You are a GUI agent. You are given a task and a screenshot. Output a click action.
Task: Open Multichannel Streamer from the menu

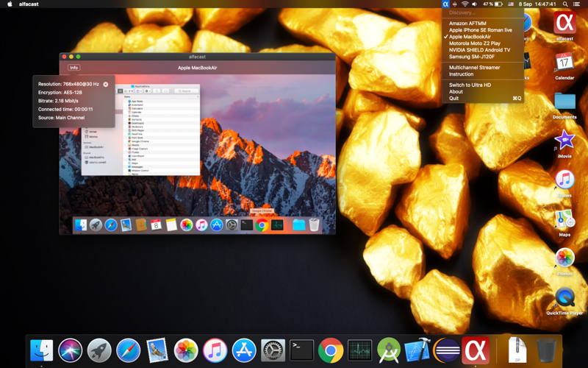pyautogui.click(x=474, y=68)
